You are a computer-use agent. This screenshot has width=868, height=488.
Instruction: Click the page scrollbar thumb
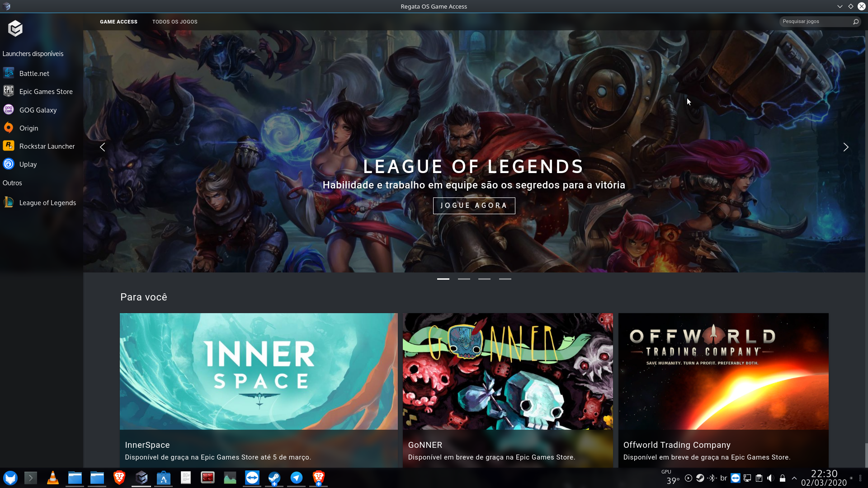click(866, 455)
